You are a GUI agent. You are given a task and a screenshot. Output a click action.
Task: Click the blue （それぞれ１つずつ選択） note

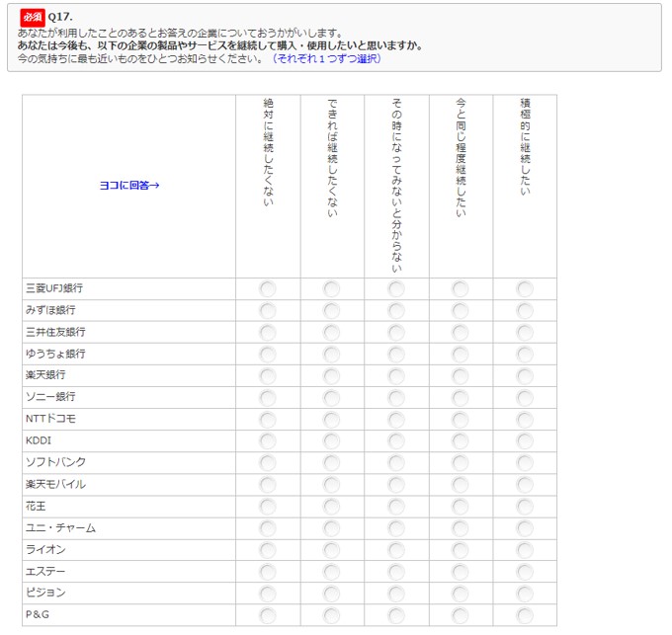point(326,58)
